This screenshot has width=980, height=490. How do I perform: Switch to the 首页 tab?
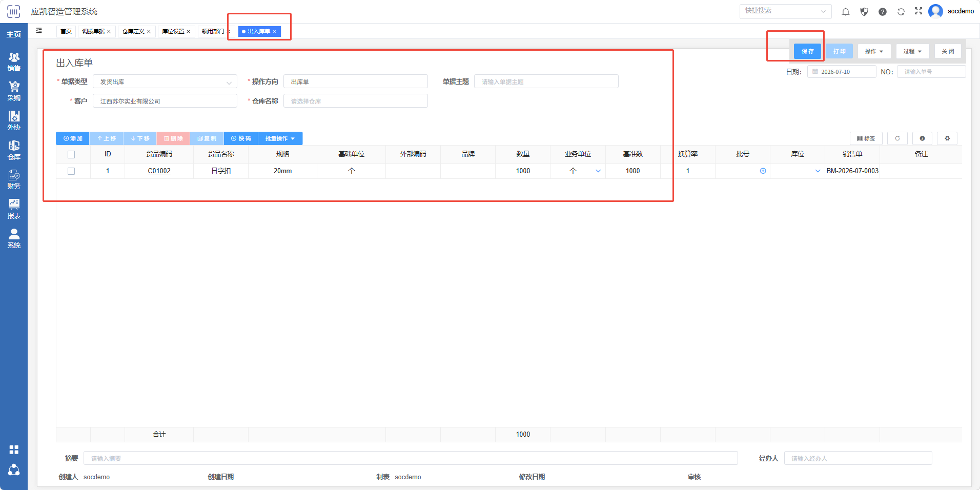(66, 31)
